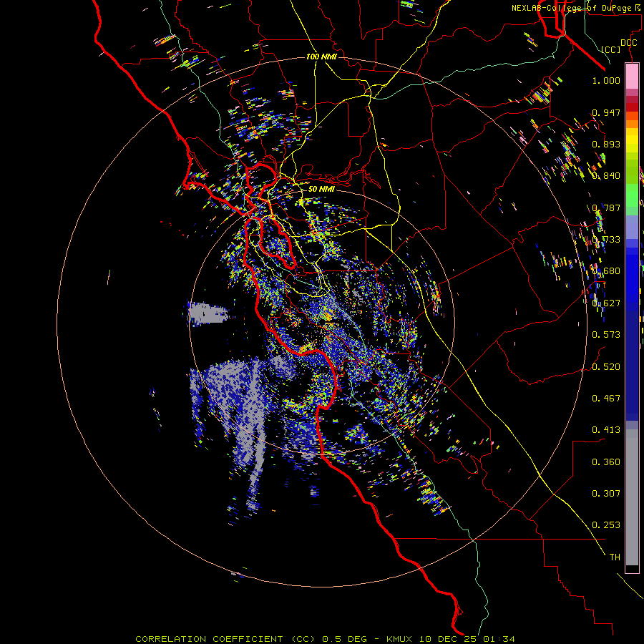Select the 0.733 scale value
The height and width of the screenshot is (644, 644).
click(x=606, y=240)
